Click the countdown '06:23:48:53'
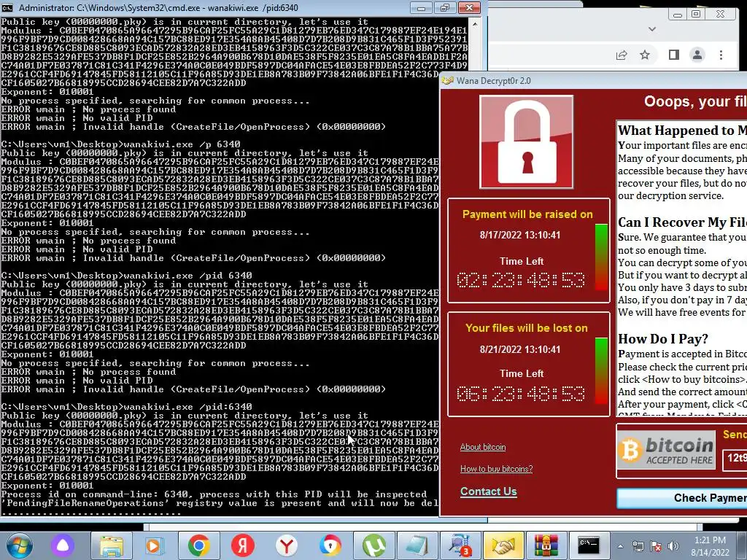The width and height of the screenshot is (747, 560). [x=521, y=394]
